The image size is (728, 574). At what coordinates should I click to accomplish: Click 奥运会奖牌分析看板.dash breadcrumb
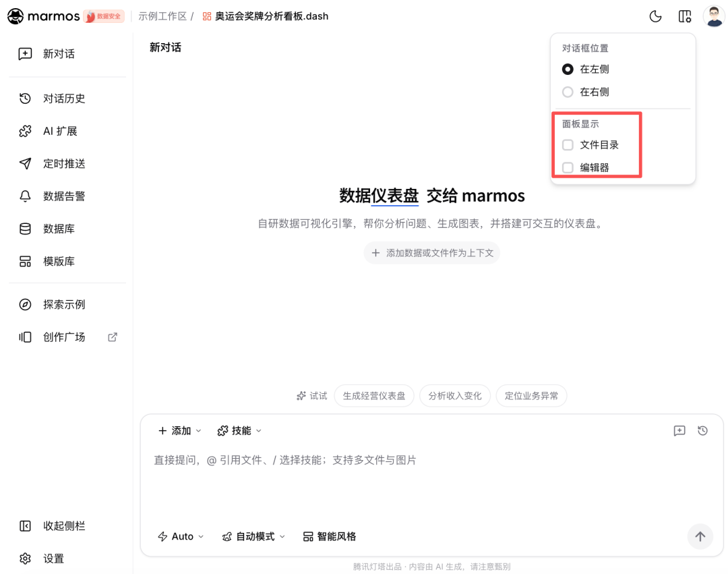(x=272, y=16)
